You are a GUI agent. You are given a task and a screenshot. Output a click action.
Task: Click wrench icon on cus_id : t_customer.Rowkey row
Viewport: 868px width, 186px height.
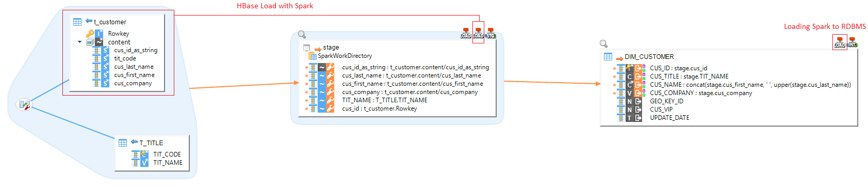pos(330,109)
